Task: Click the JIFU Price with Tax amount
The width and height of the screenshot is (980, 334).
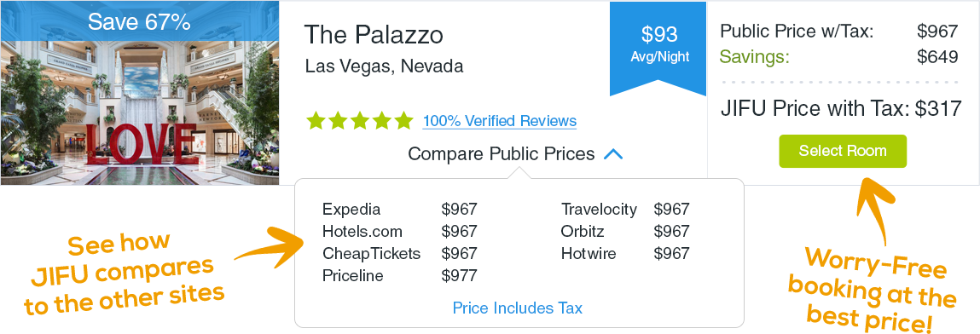Action: click(938, 108)
